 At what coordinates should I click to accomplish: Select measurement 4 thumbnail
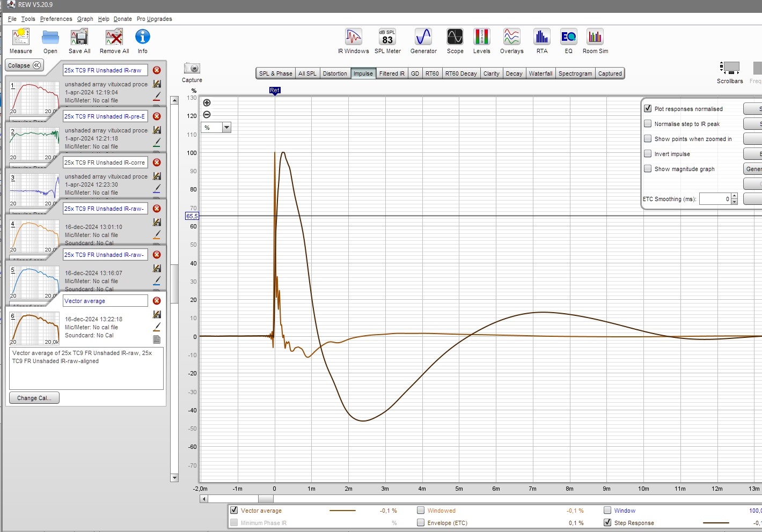tap(34, 236)
